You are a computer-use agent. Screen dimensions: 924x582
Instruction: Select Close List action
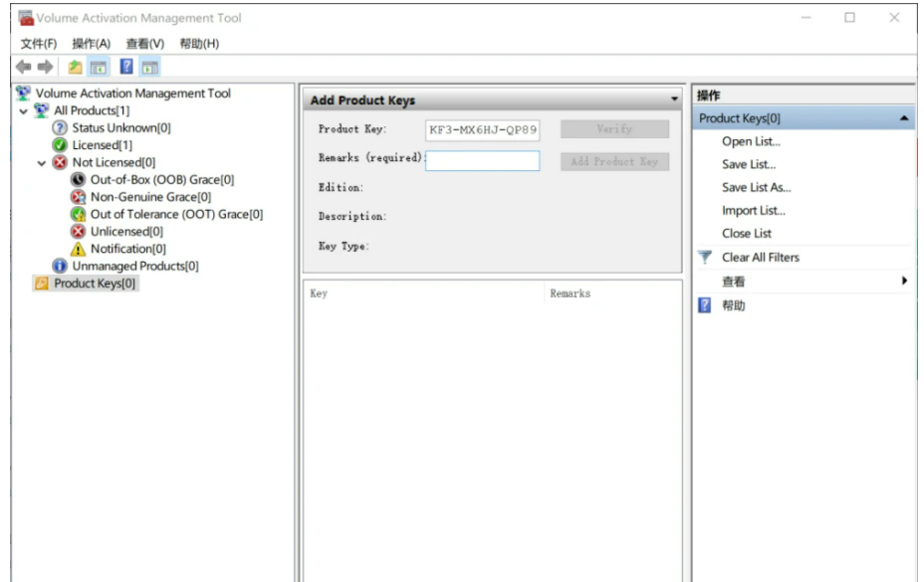746,233
